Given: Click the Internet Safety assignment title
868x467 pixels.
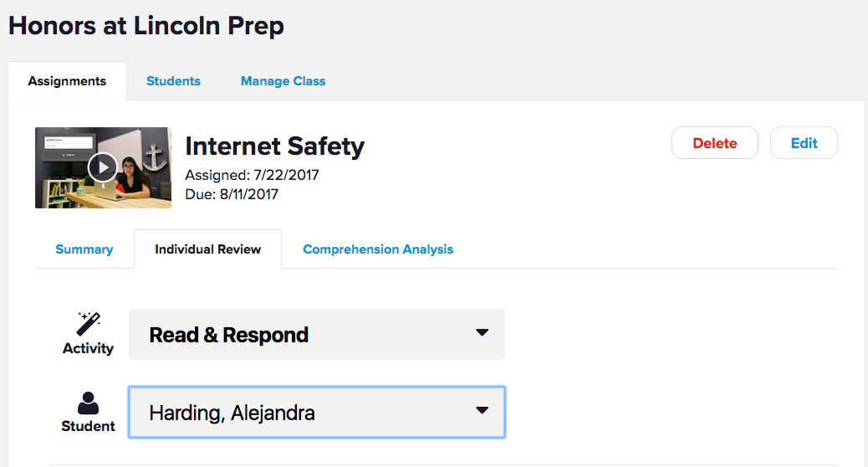Looking at the screenshot, I should (274, 146).
